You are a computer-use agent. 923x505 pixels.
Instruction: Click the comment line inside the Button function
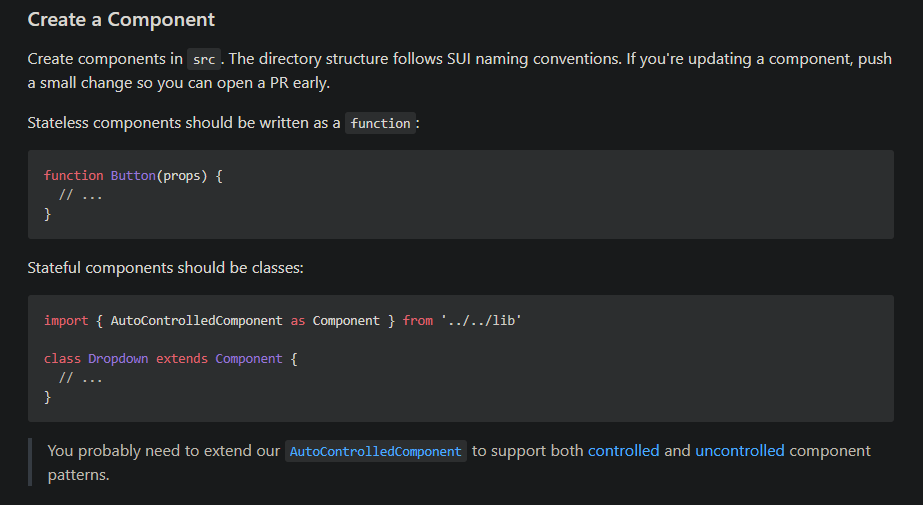tap(81, 195)
